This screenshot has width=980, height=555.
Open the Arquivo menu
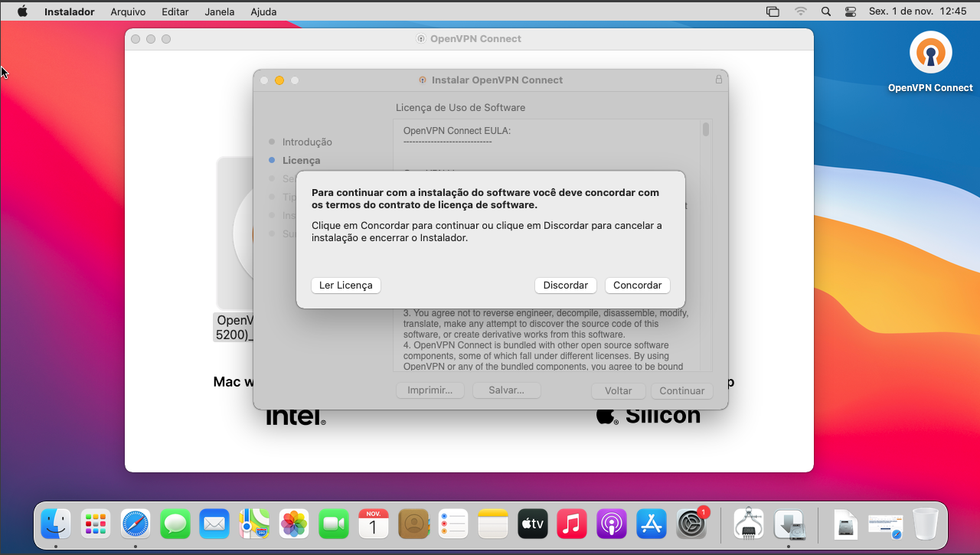128,11
